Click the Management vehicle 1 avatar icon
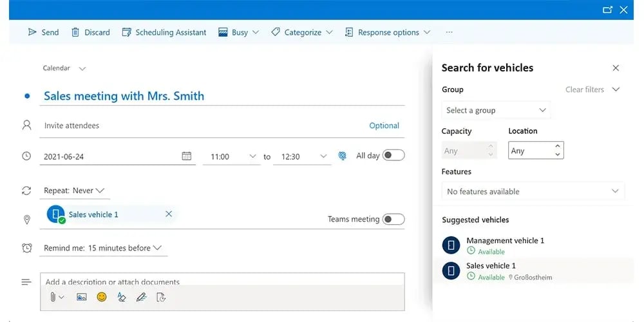Image resolution: width=644 pixels, height=322 pixels. 451,245
